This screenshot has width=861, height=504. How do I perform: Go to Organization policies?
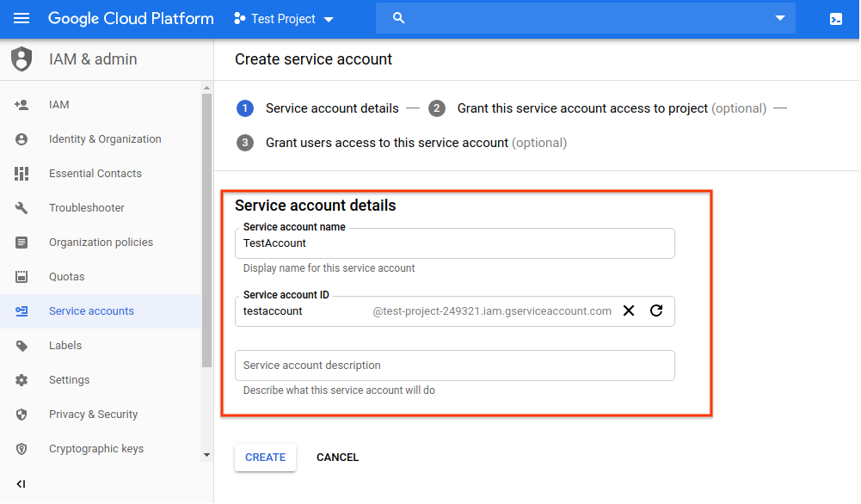coord(101,243)
